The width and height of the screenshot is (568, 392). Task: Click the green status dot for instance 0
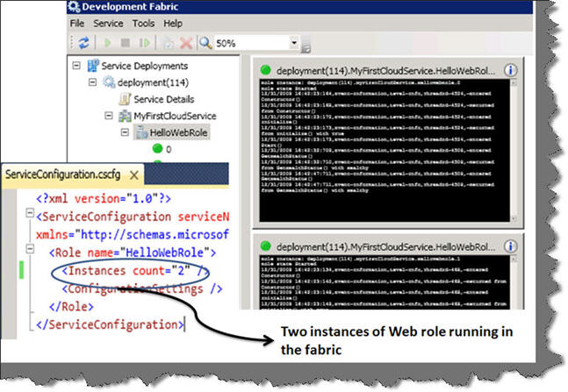pos(157,148)
